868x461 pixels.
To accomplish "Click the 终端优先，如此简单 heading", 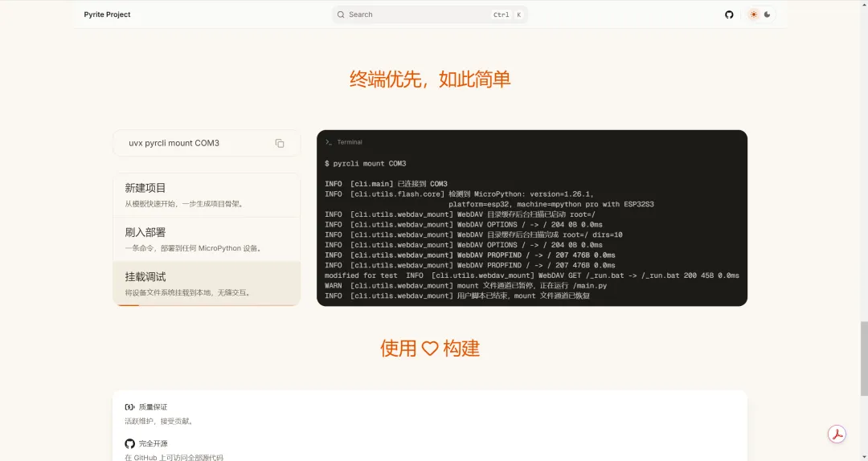I will pyautogui.click(x=429, y=80).
